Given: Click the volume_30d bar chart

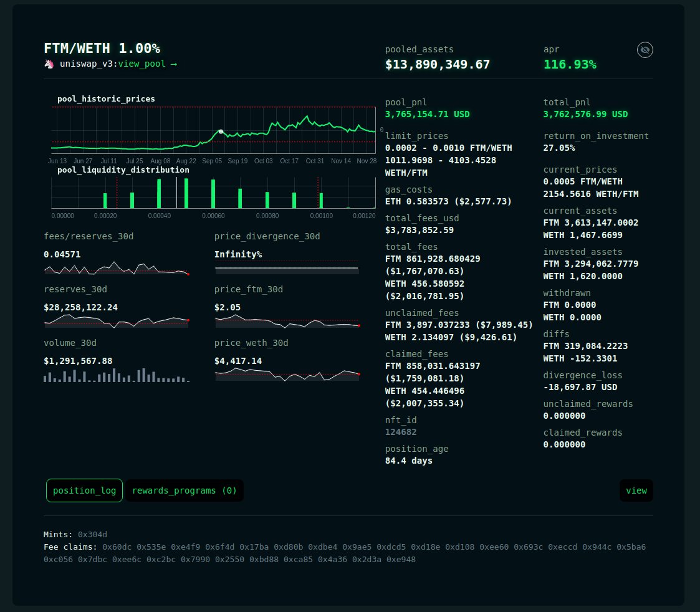Looking at the screenshot, I should pyautogui.click(x=117, y=375).
